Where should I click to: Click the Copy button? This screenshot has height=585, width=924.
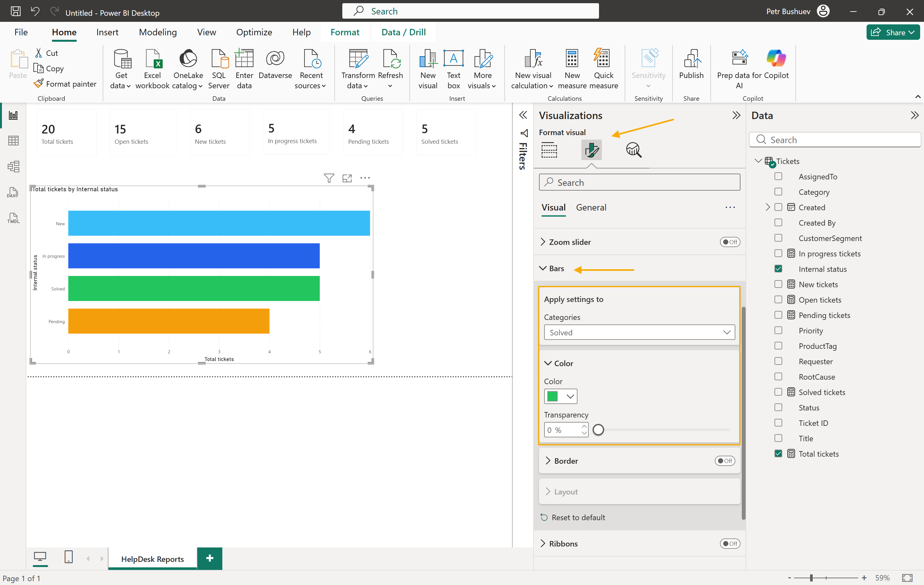(x=49, y=68)
